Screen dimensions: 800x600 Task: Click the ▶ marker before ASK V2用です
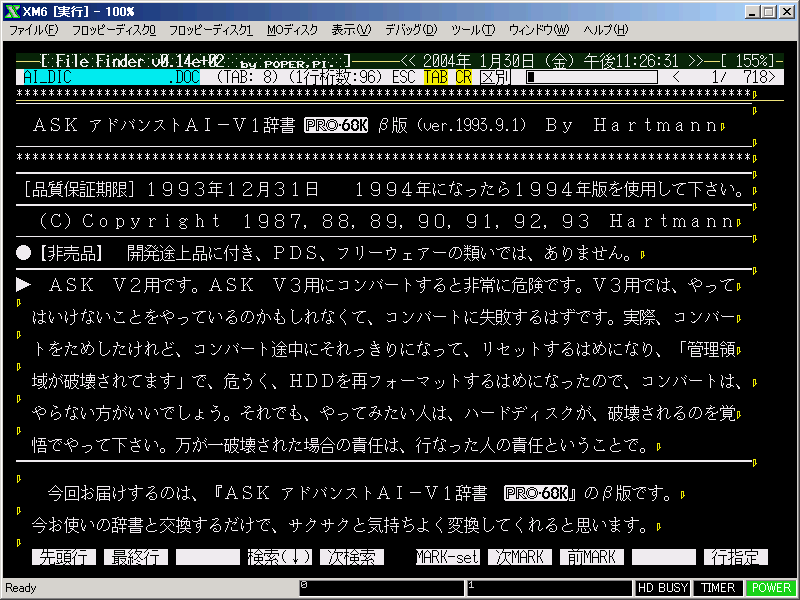tap(23, 285)
